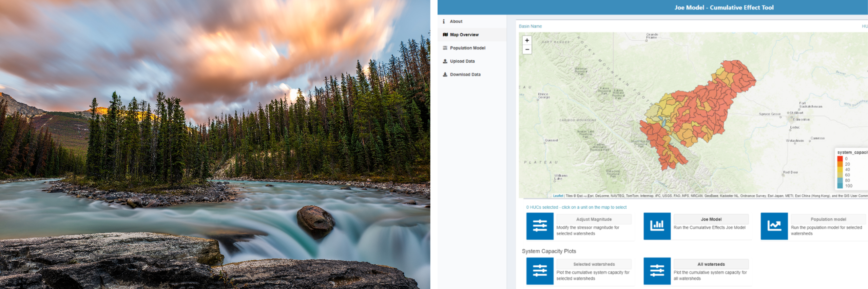This screenshot has width=868, height=289.
Task: Click the blue 100 legend swatch
Action: click(x=840, y=186)
